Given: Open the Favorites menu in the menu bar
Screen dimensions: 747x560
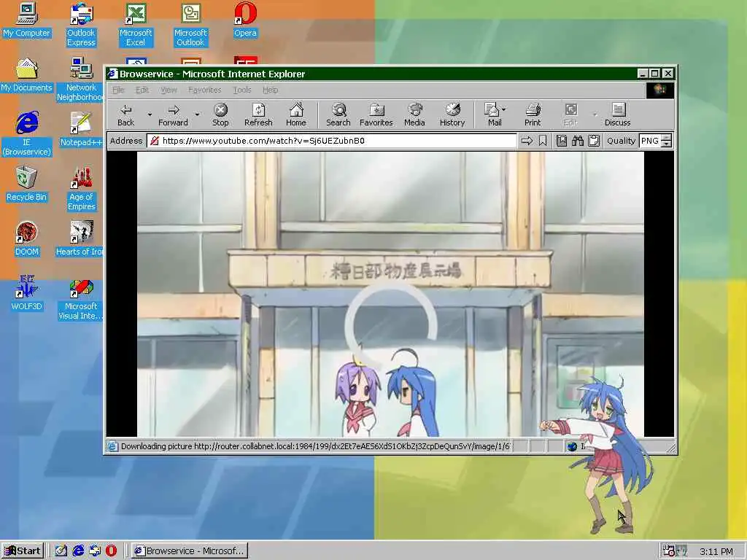Looking at the screenshot, I should tap(205, 90).
